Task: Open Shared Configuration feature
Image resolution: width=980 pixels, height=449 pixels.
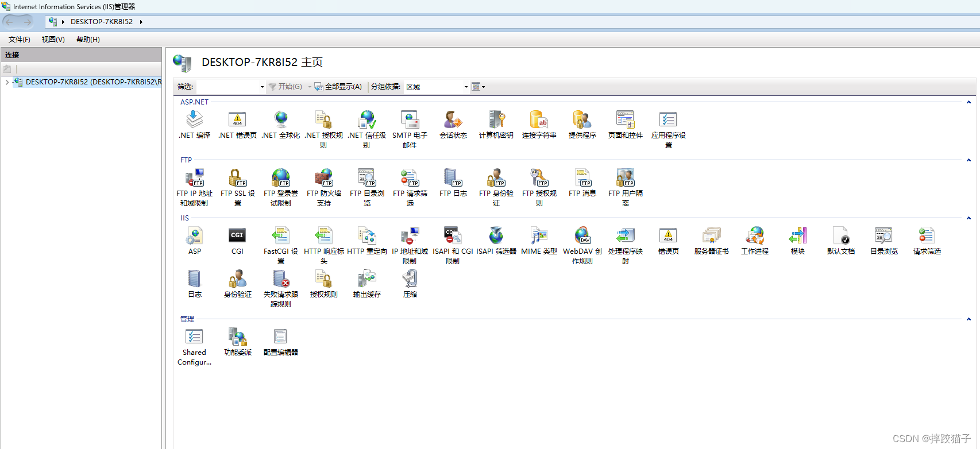Action: 194,346
